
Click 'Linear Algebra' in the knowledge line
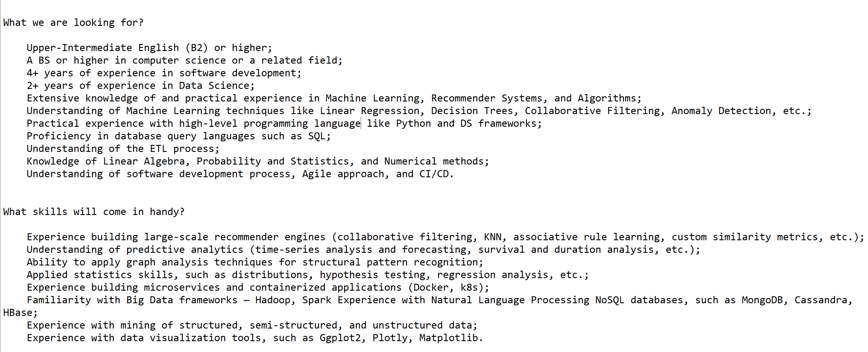click(144, 162)
